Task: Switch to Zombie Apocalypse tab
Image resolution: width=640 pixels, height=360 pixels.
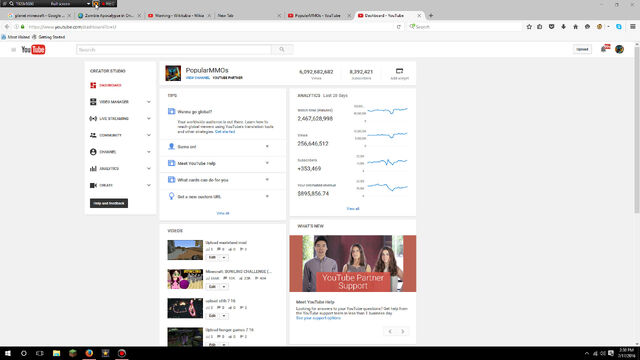Action: 109,16
